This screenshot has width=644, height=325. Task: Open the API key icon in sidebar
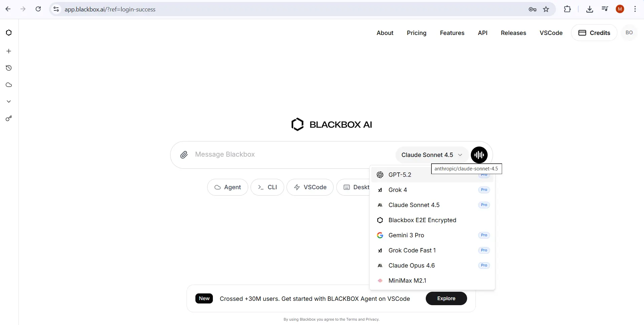[9, 118]
